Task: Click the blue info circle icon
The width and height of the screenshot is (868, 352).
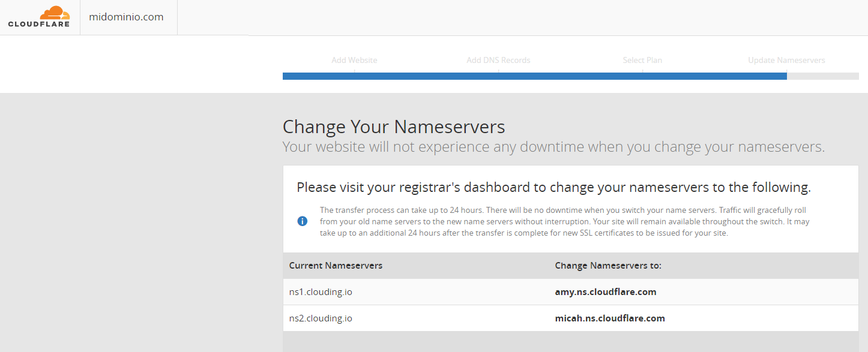Action: click(303, 221)
